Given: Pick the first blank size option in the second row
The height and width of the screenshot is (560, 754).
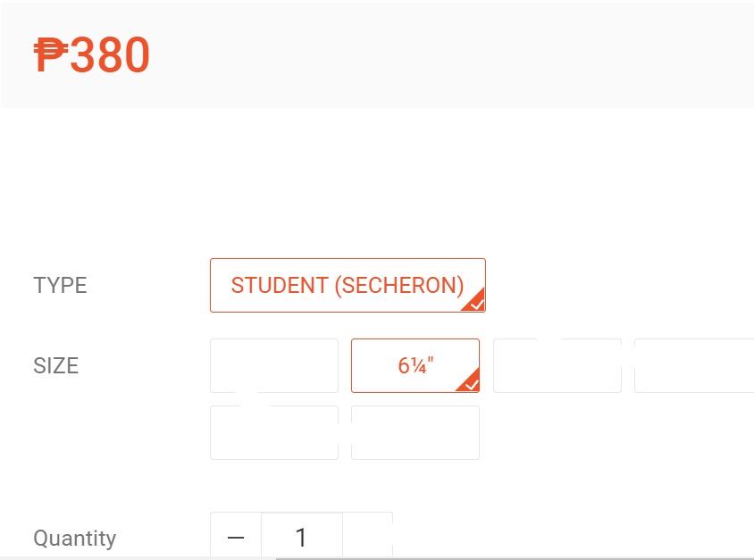Looking at the screenshot, I should point(274,432).
